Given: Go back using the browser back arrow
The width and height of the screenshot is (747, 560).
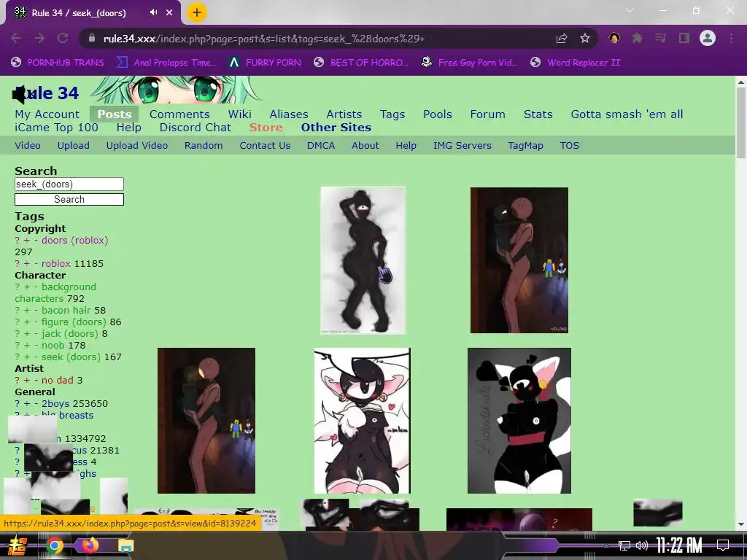Looking at the screenshot, I should point(16,38).
